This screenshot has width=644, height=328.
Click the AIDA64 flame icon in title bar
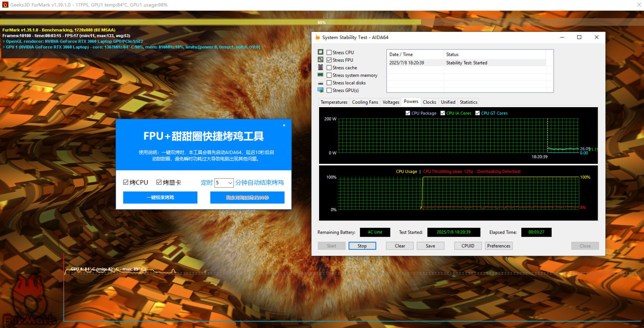[317, 37]
